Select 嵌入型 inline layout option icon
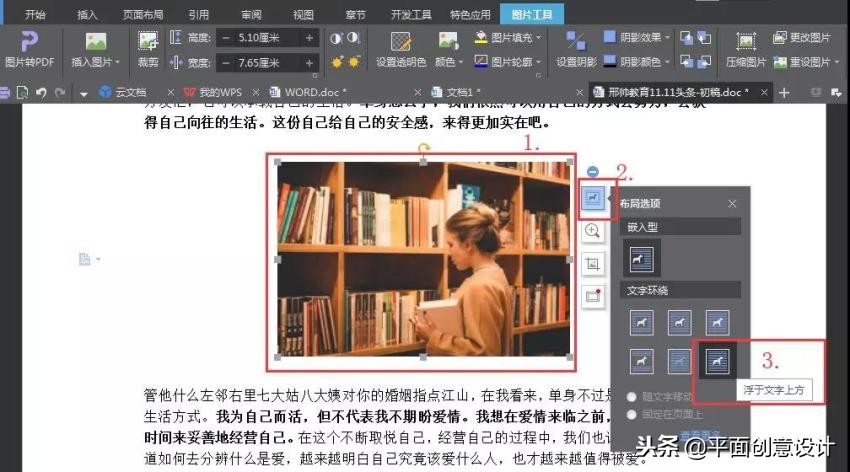Screen dimensions: 850x472 click(641, 259)
